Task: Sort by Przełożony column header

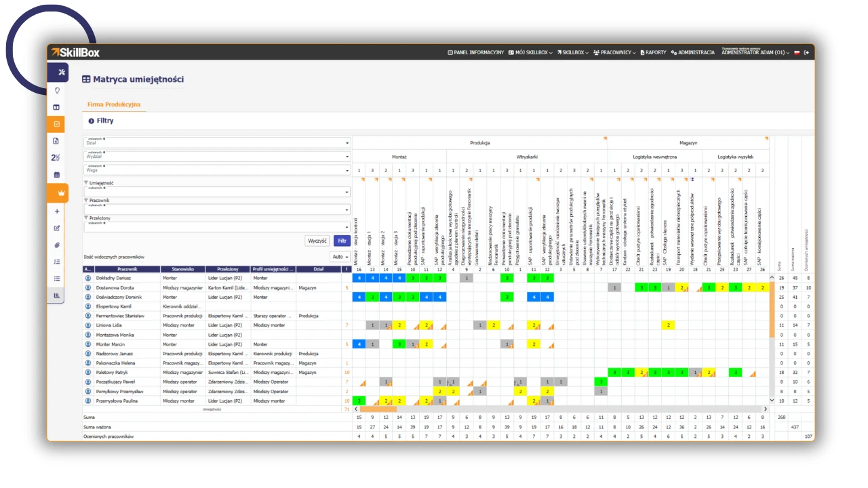Action: [229, 269]
